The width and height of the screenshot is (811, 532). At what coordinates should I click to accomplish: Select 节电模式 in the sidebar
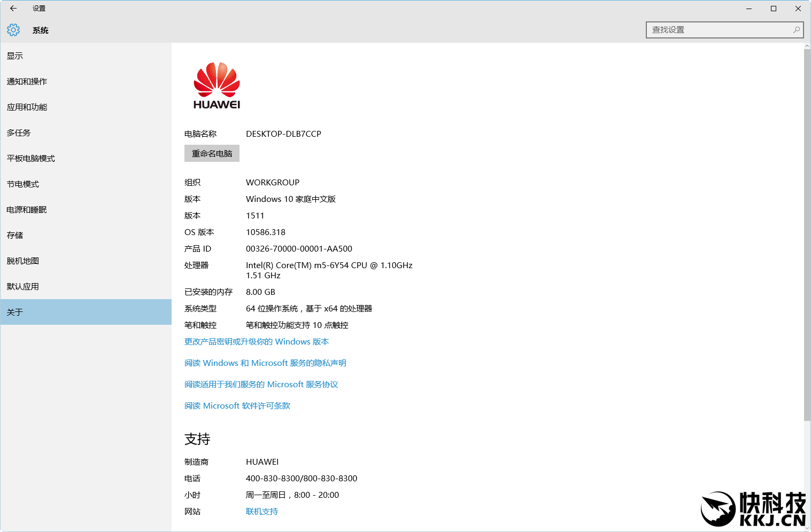pyautogui.click(x=86, y=184)
